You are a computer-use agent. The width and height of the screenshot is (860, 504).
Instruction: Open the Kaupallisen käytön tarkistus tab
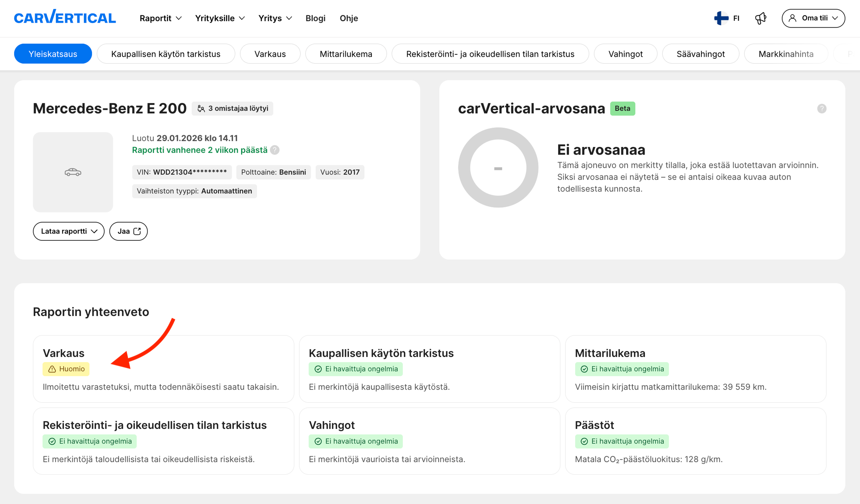tap(166, 54)
